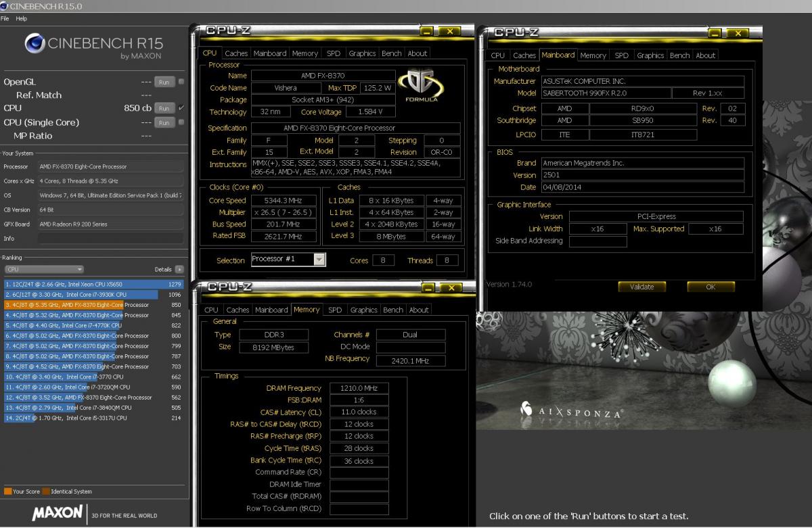Minimize the CPU-Z Mainboard window
The width and height of the screenshot is (812, 528).
point(715,33)
